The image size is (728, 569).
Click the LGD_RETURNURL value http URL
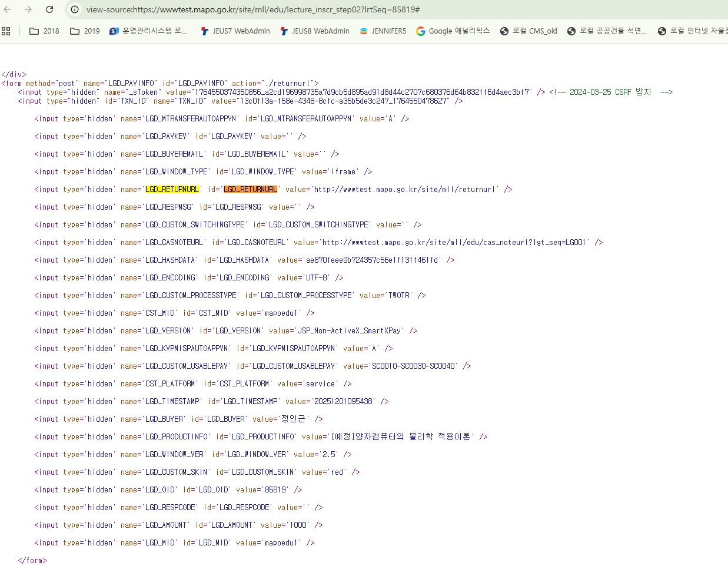tap(406, 189)
